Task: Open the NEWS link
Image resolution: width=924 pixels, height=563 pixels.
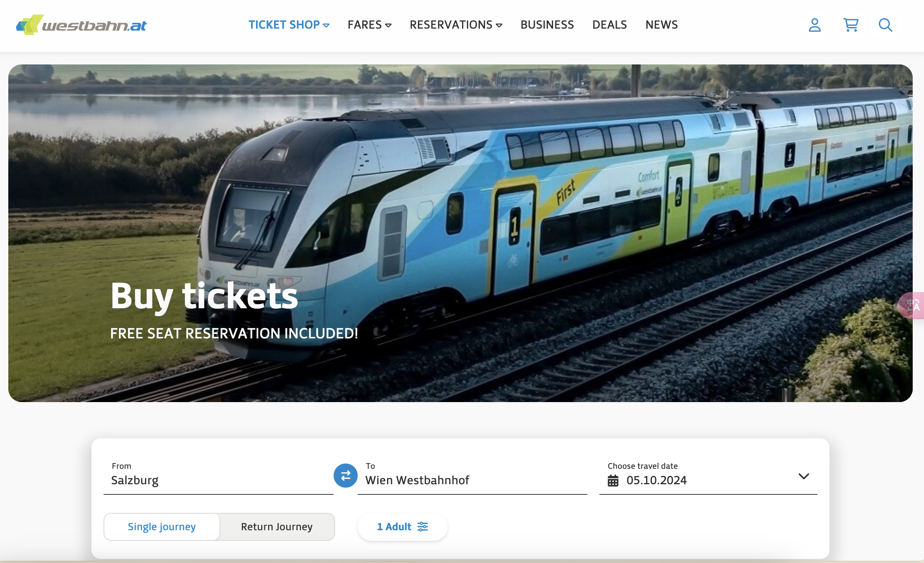Action: click(x=662, y=25)
